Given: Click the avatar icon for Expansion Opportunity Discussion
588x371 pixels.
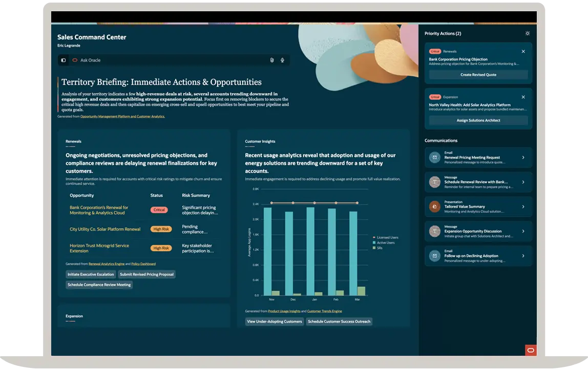Looking at the screenshot, I should point(435,231).
